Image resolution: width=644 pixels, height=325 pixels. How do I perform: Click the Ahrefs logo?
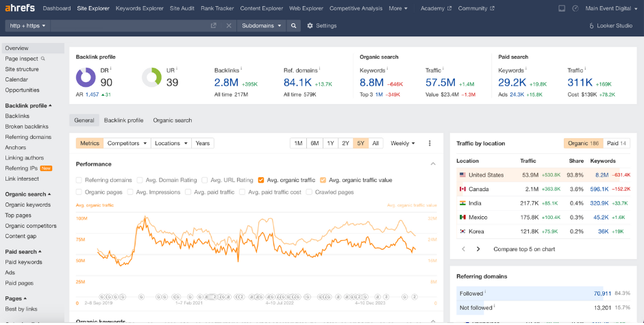18,8
